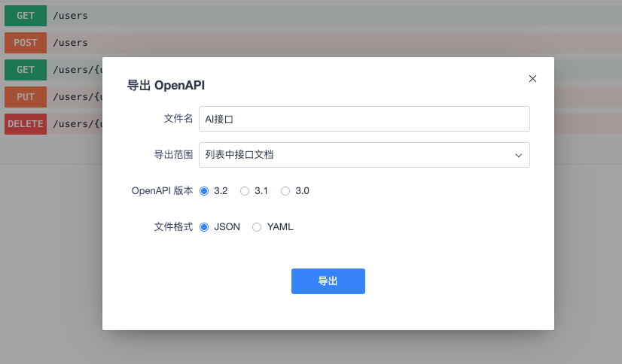Click the OpenAPI 版本 label

coord(162,191)
